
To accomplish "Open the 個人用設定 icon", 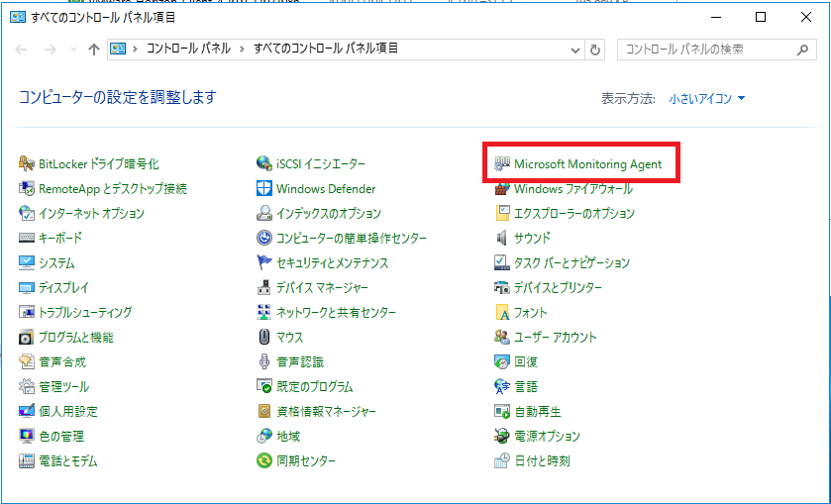I will 26,411.
